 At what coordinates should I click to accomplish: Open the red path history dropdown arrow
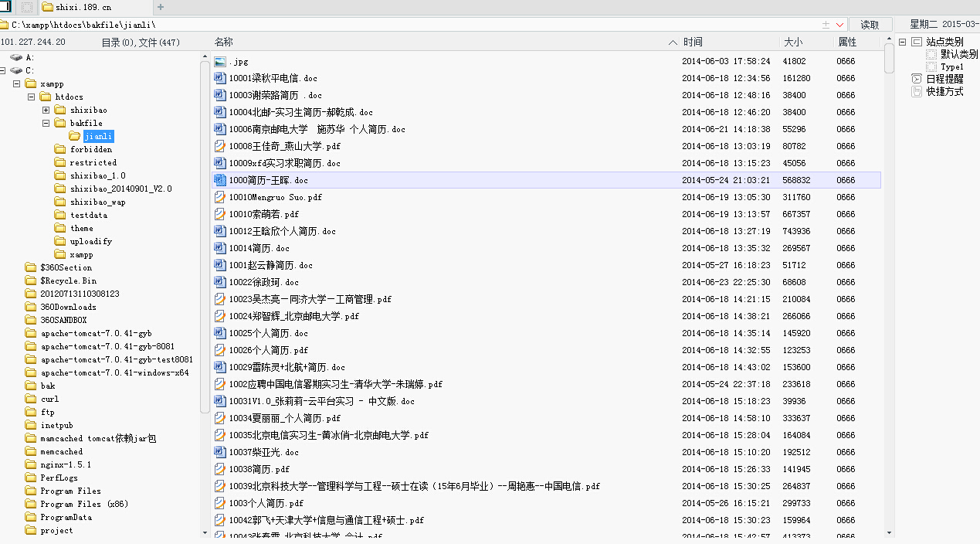click(x=839, y=25)
